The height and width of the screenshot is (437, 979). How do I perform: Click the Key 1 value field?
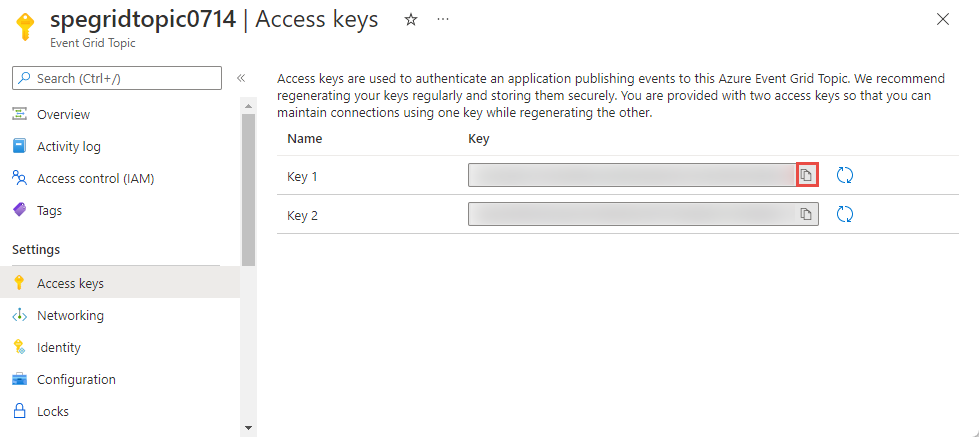click(632, 176)
